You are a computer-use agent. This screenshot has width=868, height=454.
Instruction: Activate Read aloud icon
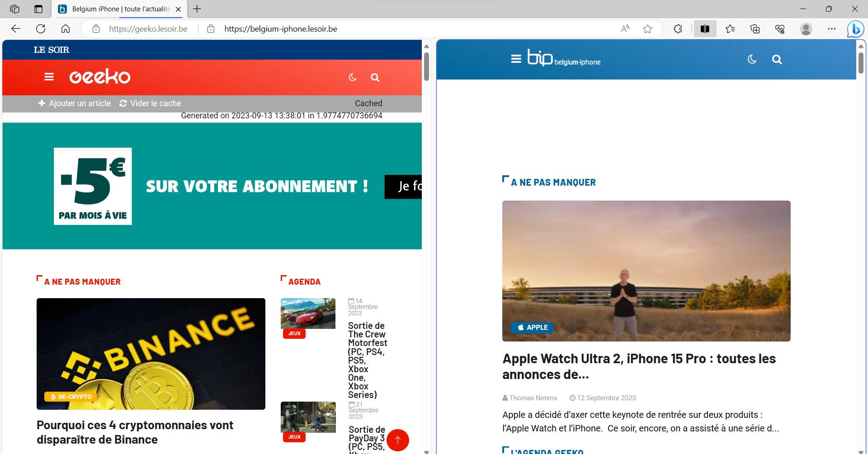[625, 29]
